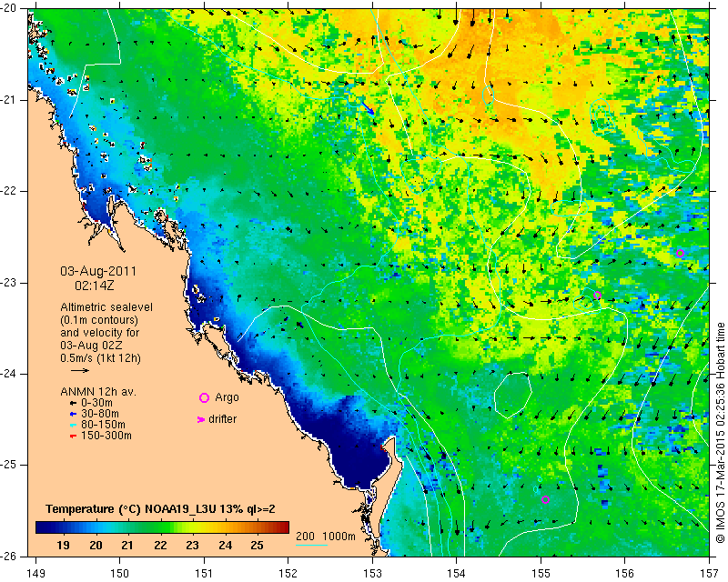Select the Argo float marker near 156.7E, 22.7S
Viewport: 728px width, 582px height.
pos(680,254)
